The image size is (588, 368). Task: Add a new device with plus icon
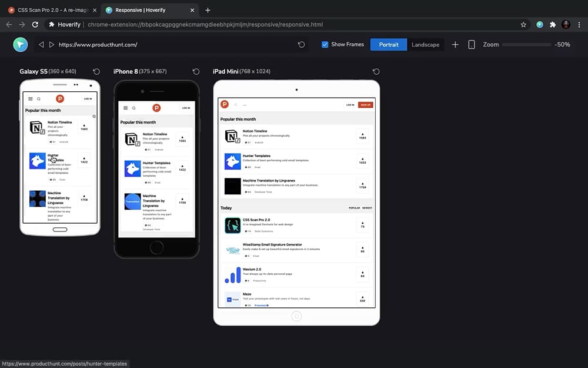tap(455, 45)
